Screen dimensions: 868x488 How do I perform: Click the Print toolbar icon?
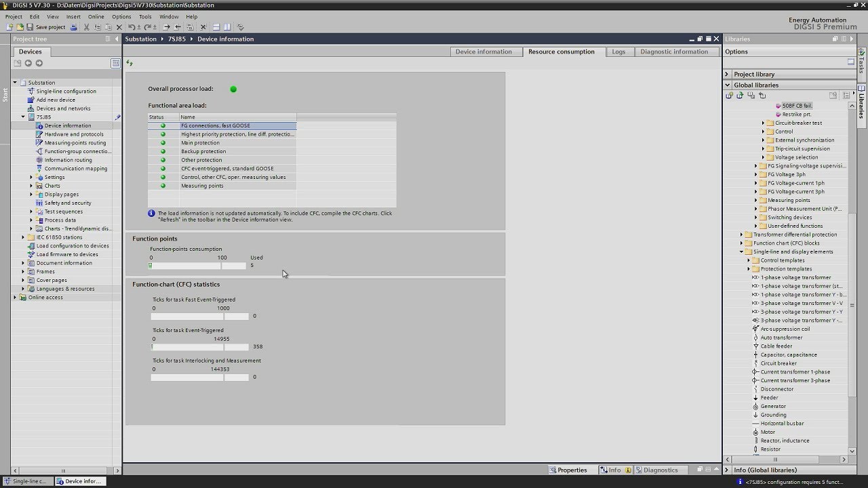point(74,27)
